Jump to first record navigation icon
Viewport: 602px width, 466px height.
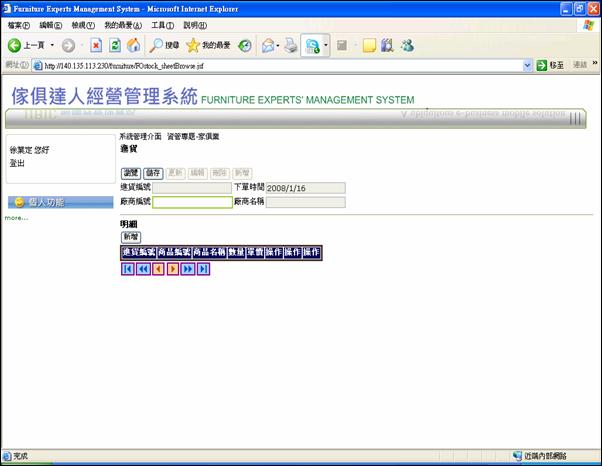coord(128,269)
